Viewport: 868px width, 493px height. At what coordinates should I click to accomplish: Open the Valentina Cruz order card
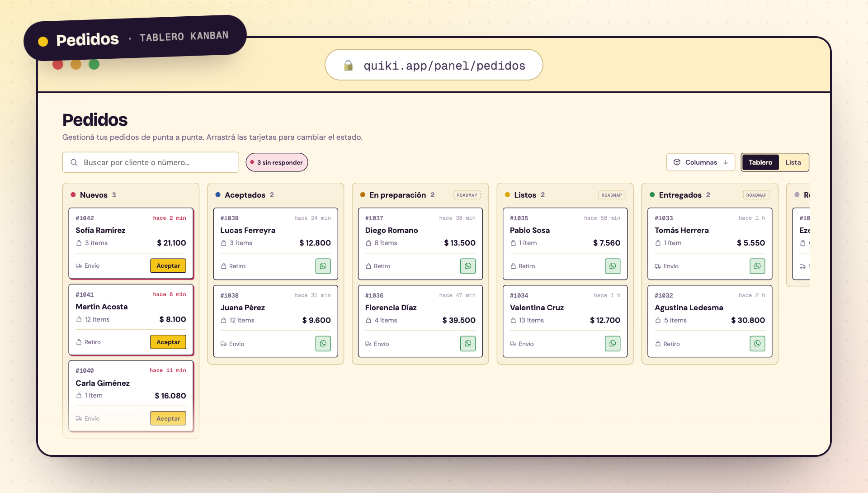tap(565, 321)
